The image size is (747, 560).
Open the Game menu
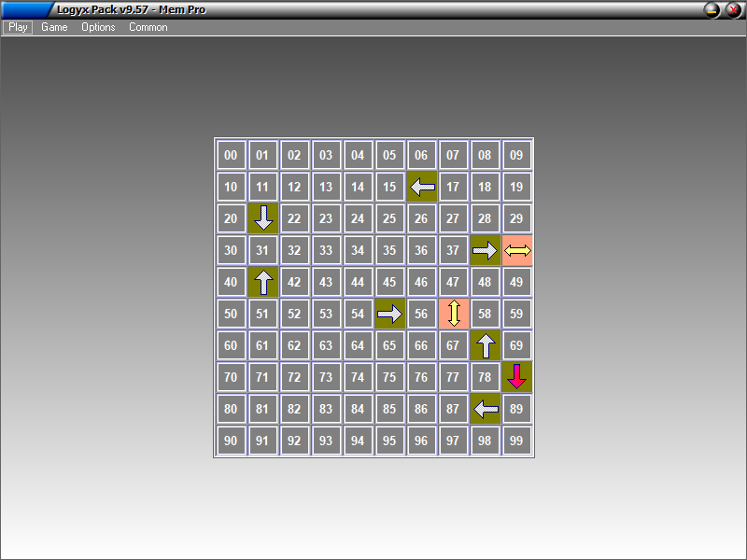tap(54, 27)
